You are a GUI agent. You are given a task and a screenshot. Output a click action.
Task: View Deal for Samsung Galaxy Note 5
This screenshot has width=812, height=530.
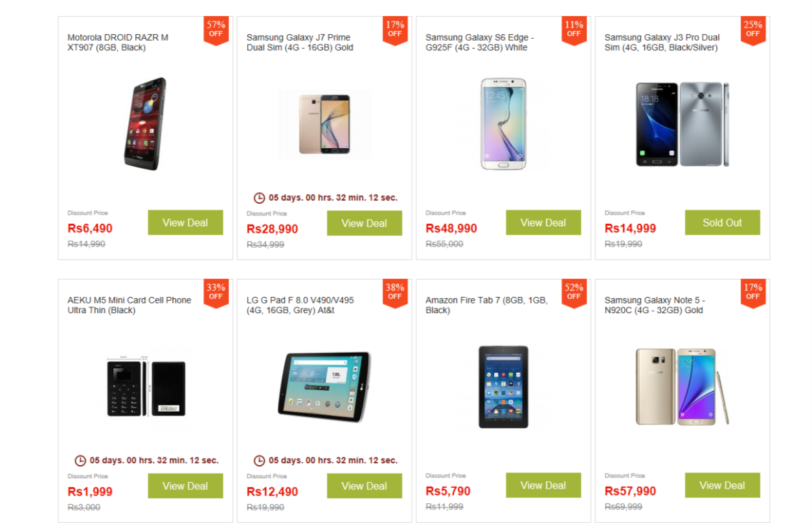click(x=723, y=485)
